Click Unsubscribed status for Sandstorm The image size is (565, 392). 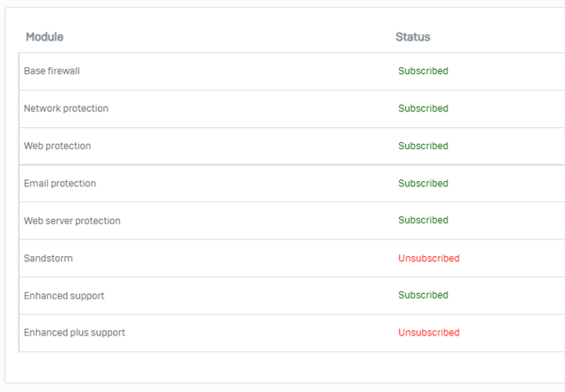click(x=429, y=259)
